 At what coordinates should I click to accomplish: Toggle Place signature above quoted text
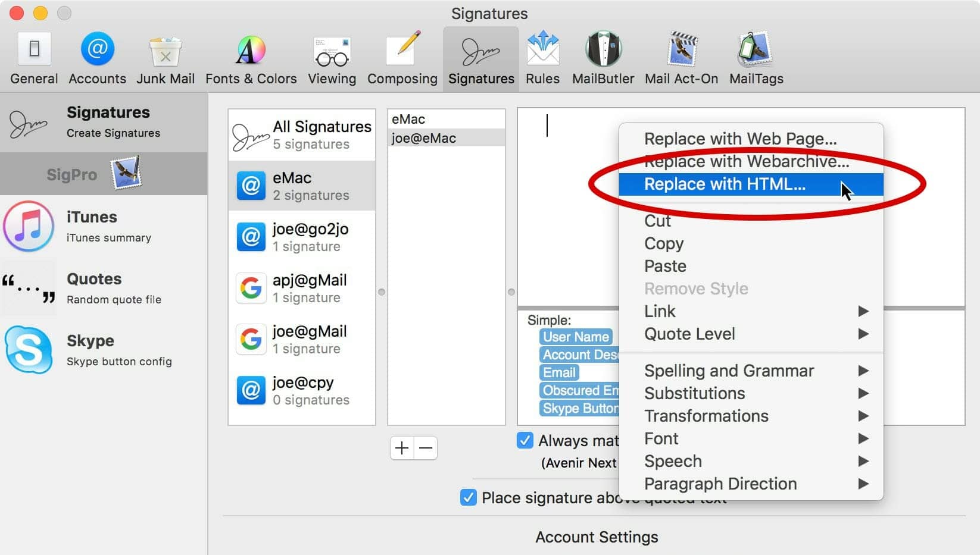pos(469,497)
